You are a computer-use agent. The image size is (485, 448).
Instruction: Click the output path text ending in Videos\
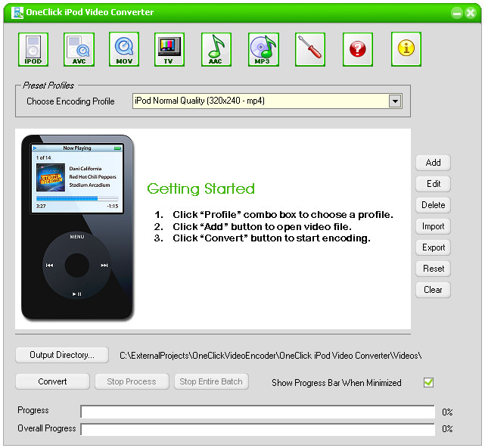point(271,356)
